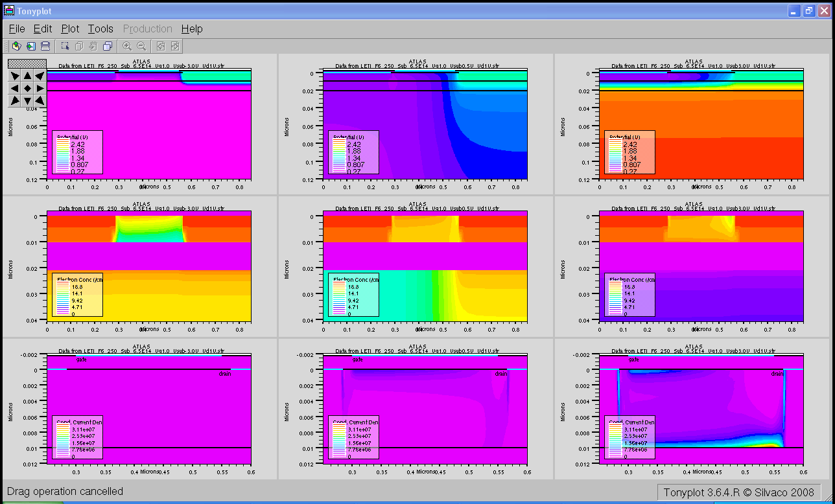Select the Current Density plot for Vsub0.5V

(425, 409)
